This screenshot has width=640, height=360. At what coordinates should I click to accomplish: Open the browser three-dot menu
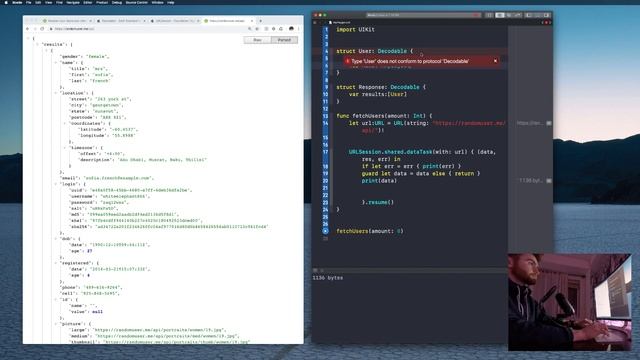tap(299, 29)
